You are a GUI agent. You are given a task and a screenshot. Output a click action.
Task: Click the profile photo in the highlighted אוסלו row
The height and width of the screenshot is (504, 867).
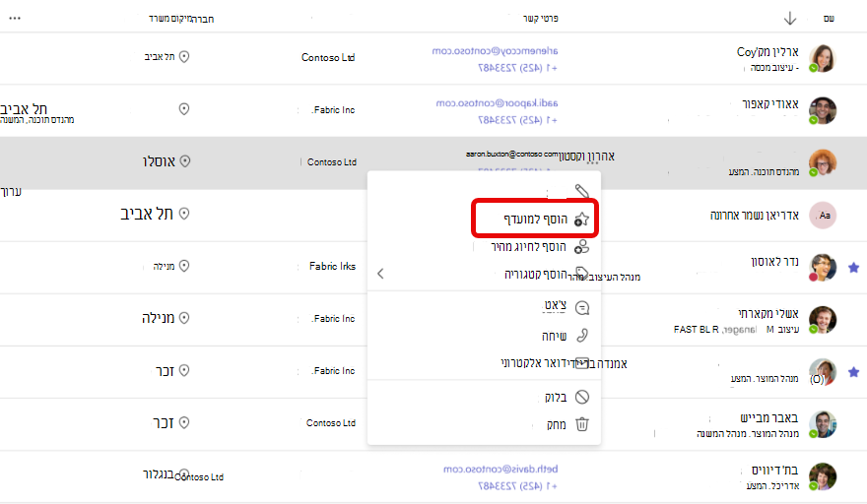pyautogui.click(x=823, y=162)
